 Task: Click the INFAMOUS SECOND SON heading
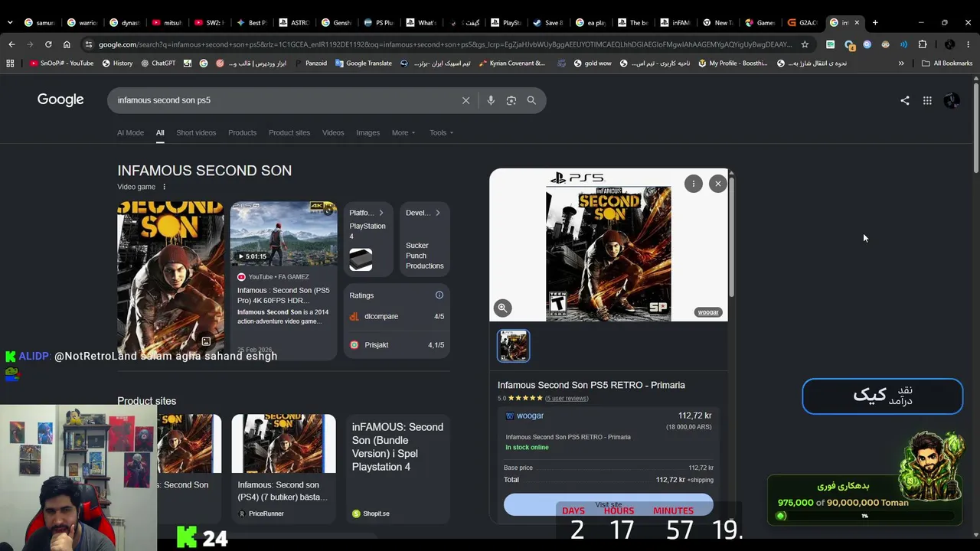tap(204, 171)
